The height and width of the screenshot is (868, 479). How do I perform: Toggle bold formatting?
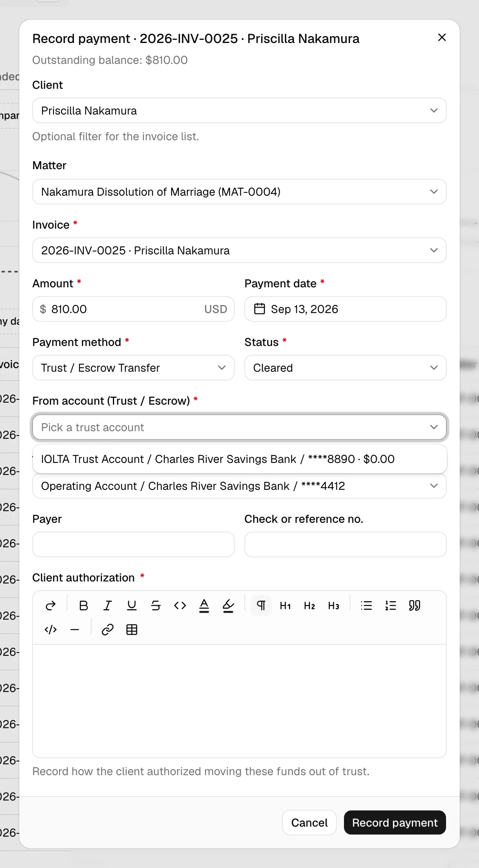click(x=84, y=606)
